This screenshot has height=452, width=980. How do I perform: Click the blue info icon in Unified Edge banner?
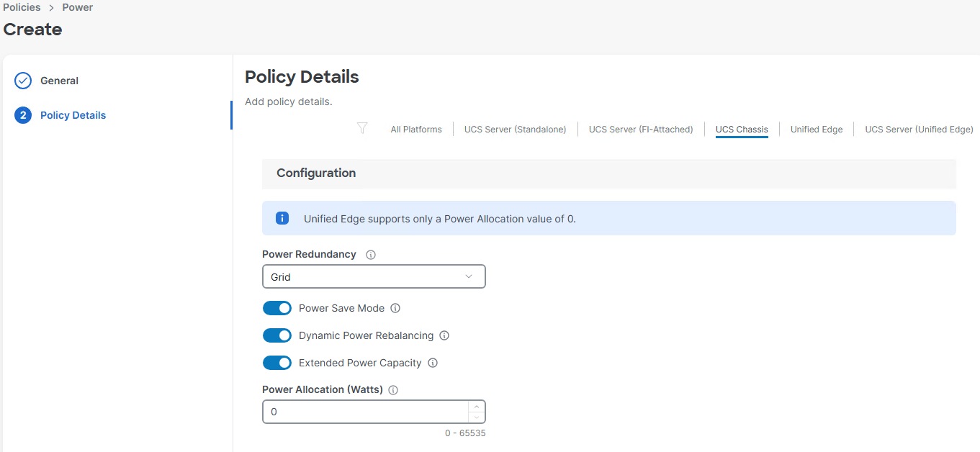coord(282,218)
